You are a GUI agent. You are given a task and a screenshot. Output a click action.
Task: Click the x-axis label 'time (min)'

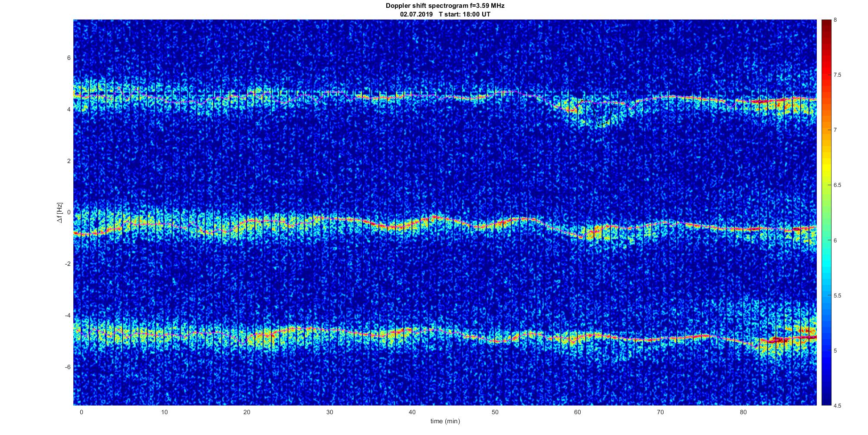[445, 421]
